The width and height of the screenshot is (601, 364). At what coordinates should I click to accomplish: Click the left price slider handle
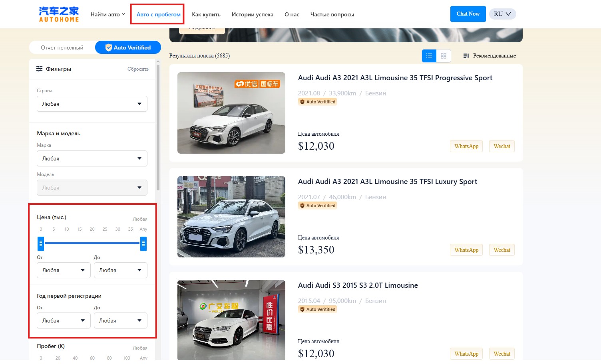(x=41, y=243)
